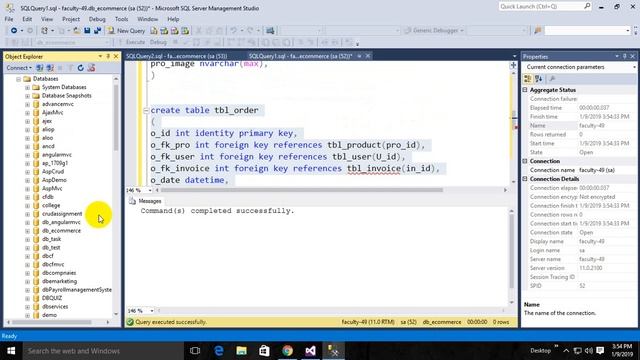640x360 pixels.
Task: Click the Windows Start button
Action: (11, 351)
